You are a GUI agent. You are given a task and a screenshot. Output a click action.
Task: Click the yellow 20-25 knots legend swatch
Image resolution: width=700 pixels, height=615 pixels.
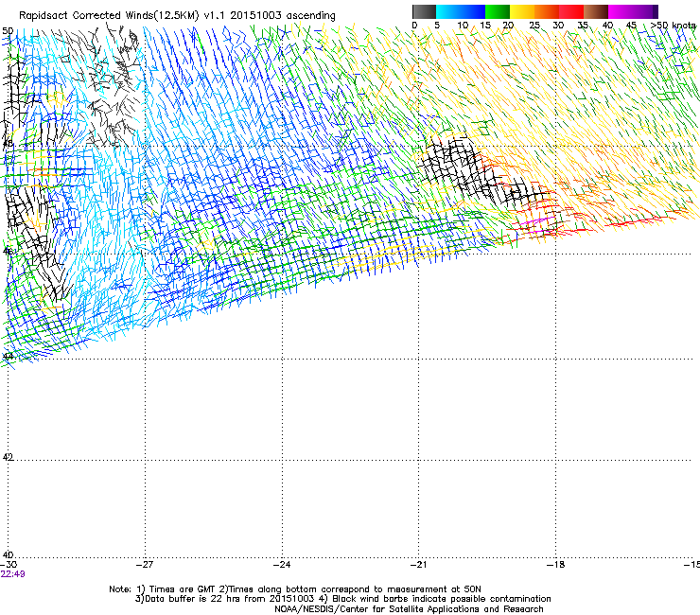pyautogui.click(x=522, y=11)
